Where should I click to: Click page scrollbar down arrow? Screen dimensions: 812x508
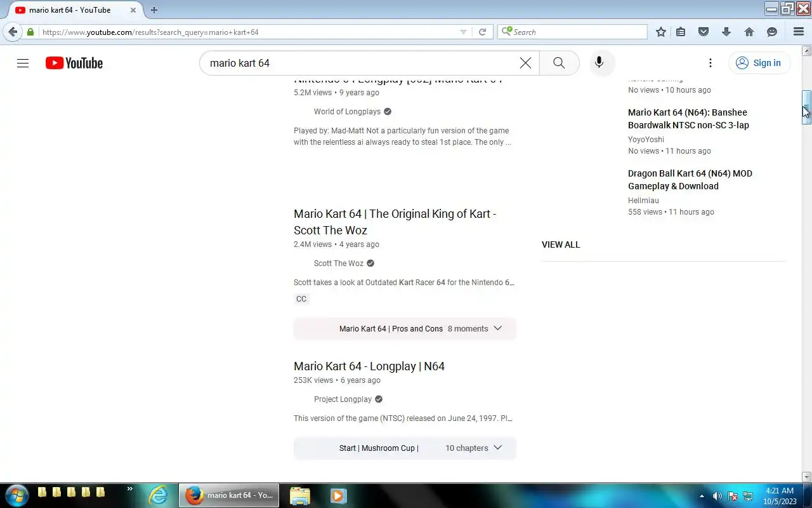pos(807,477)
